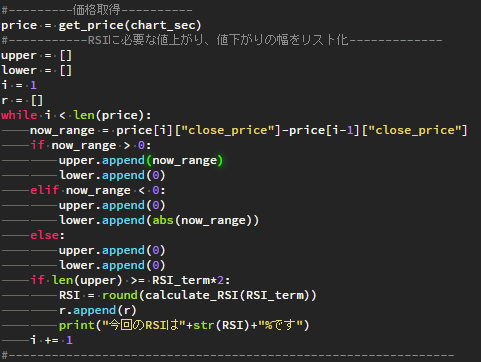Click the r.append(r) line

98,310
